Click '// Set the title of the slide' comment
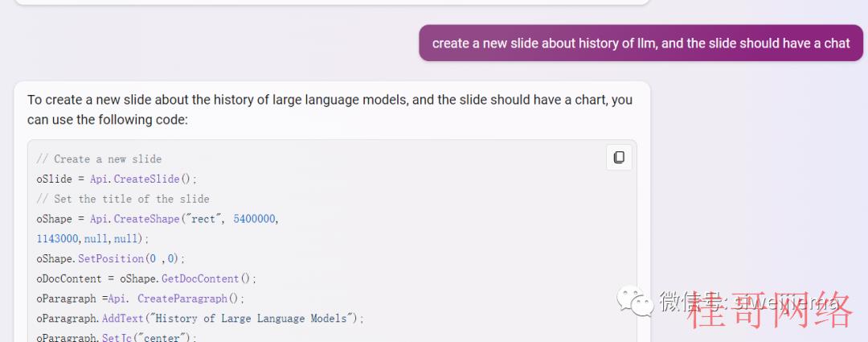This screenshot has height=342, width=868. (123, 199)
